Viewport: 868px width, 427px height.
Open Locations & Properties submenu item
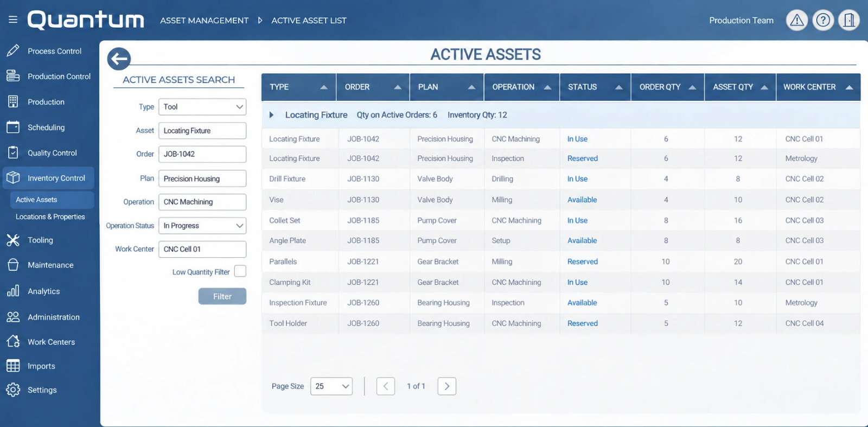[50, 216]
